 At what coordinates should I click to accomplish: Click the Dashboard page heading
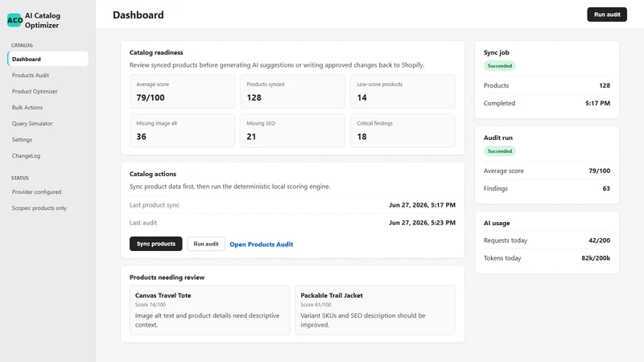[138, 14]
